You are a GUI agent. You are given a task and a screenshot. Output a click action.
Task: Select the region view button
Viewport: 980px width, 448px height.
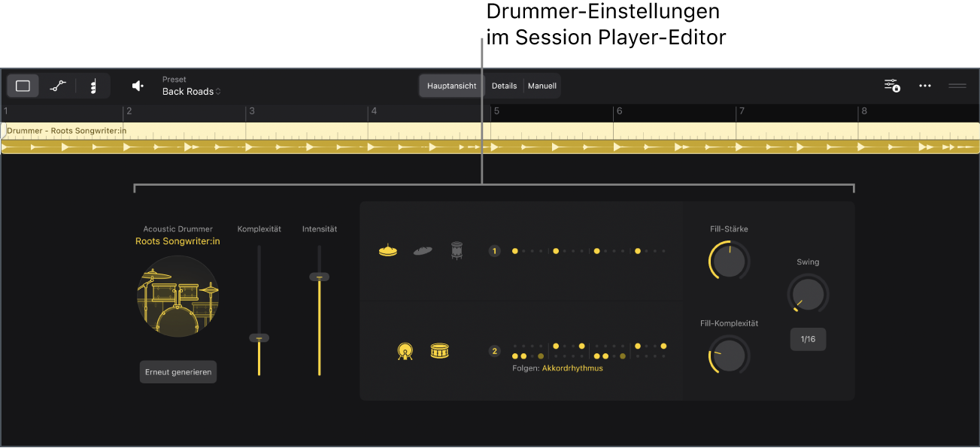[x=23, y=86]
